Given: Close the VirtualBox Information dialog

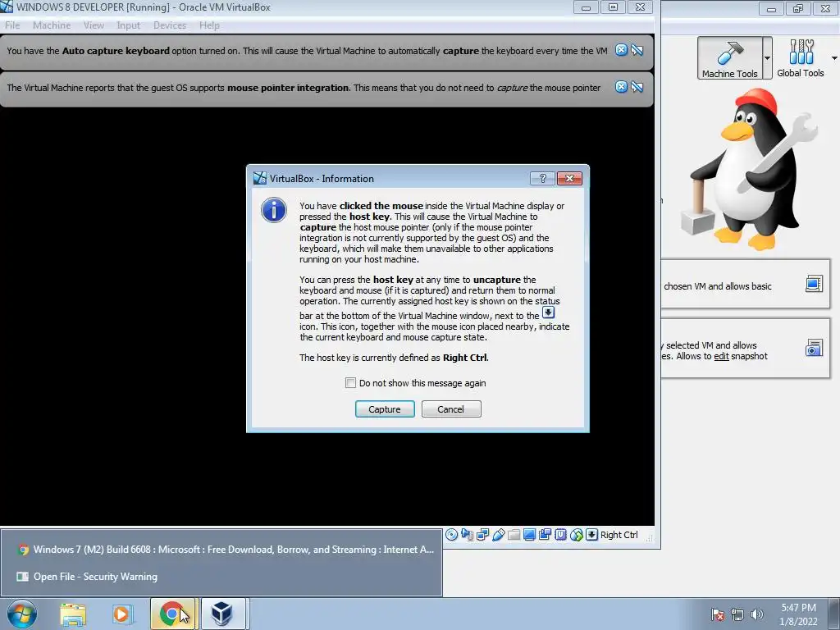Looking at the screenshot, I should [569, 178].
